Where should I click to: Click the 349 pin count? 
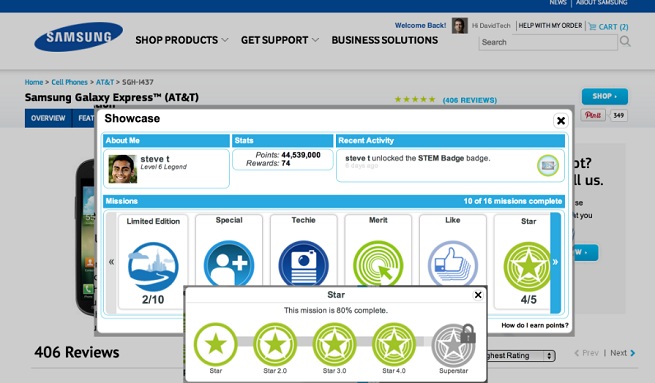point(619,115)
